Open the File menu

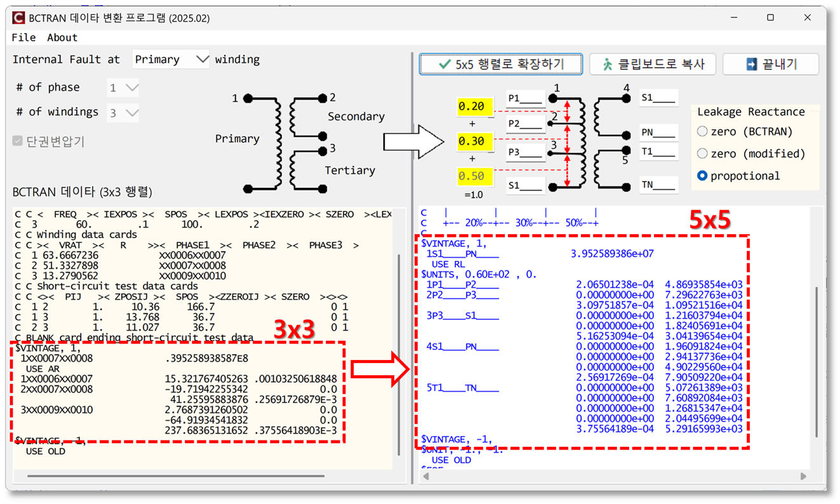[x=23, y=37]
